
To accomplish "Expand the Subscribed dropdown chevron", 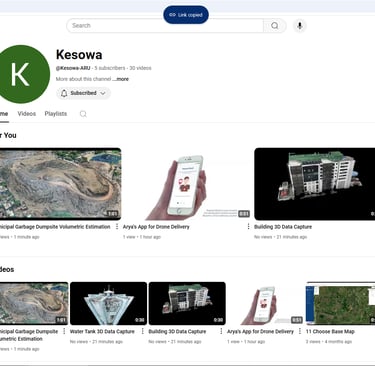I will tap(103, 93).
